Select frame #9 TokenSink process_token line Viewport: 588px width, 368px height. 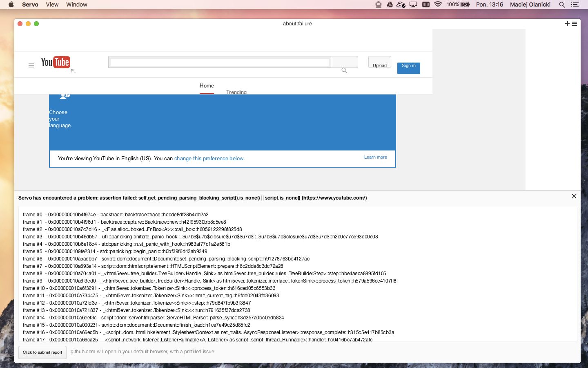209,281
